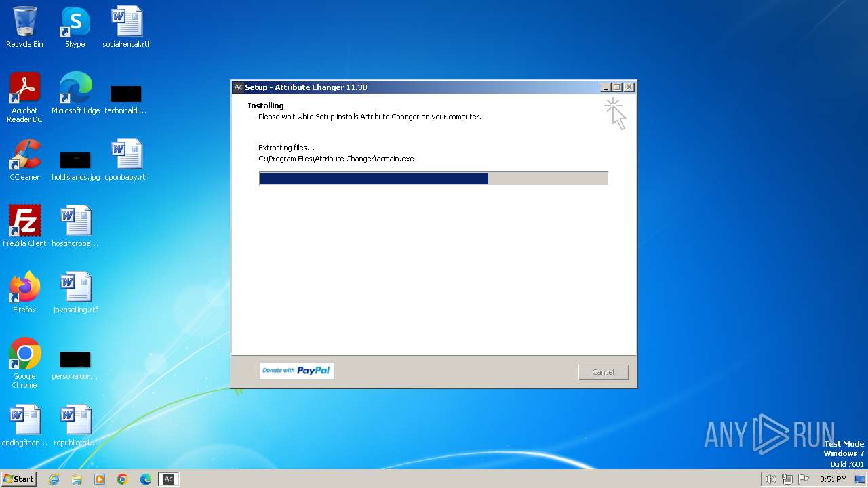Viewport: 868px width, 488px height.
Task: Click the installation progress bar
Action: [433, 178]
